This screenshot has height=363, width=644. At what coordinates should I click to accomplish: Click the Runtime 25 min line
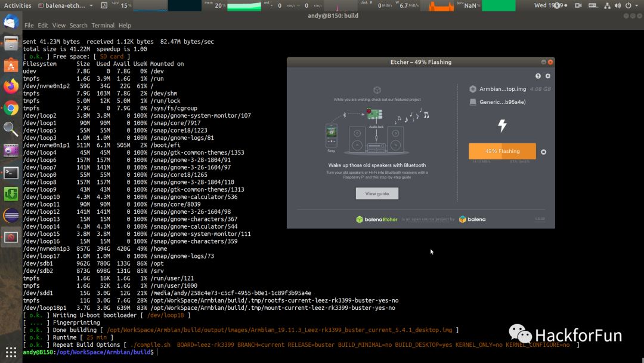68,337
